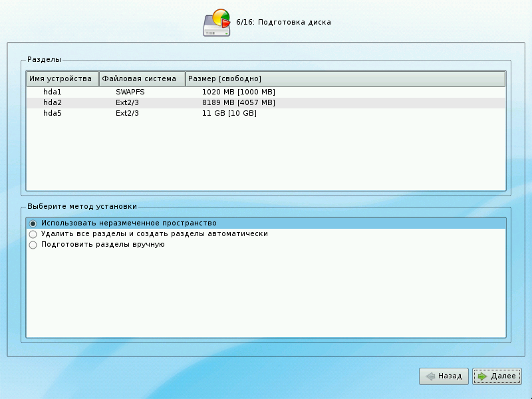
Task: Click the '6/16: Подготовка диска' step title
Action: point(283,23)
